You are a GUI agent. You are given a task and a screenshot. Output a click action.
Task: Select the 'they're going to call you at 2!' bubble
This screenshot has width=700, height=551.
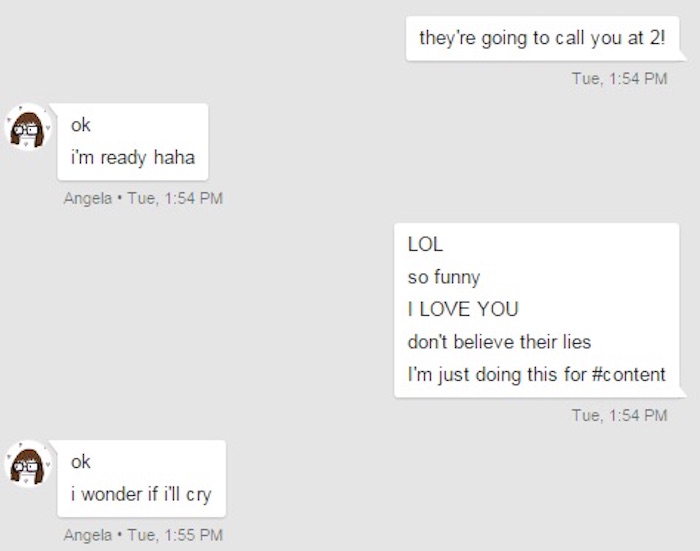click(x=542, y=38)
